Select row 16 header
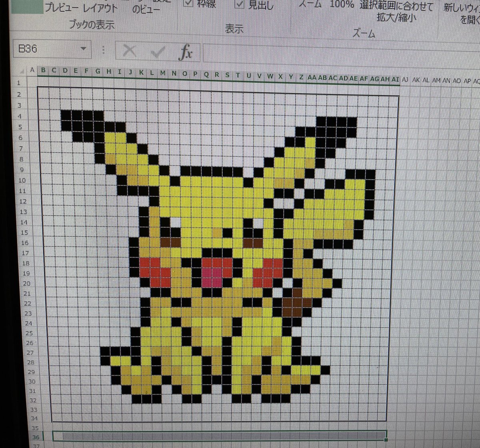480x448 pixels. [25, 243]
